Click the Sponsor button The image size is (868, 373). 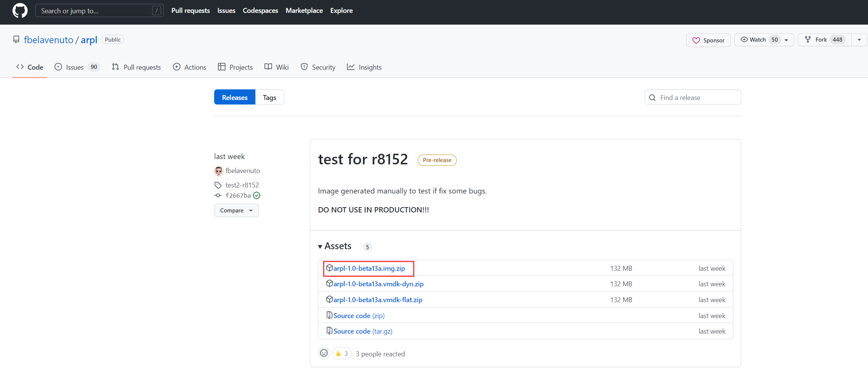tap(708, 40)
